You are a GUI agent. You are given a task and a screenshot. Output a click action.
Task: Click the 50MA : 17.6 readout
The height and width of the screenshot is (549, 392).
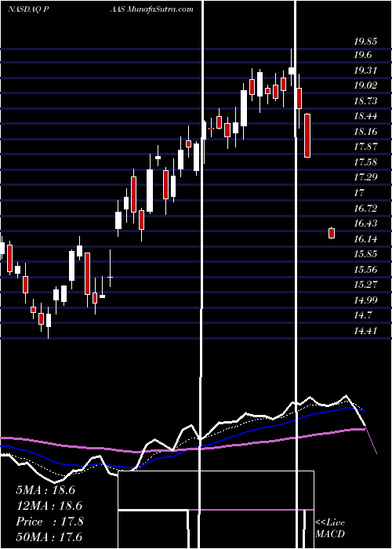click(x=49, y=536)
